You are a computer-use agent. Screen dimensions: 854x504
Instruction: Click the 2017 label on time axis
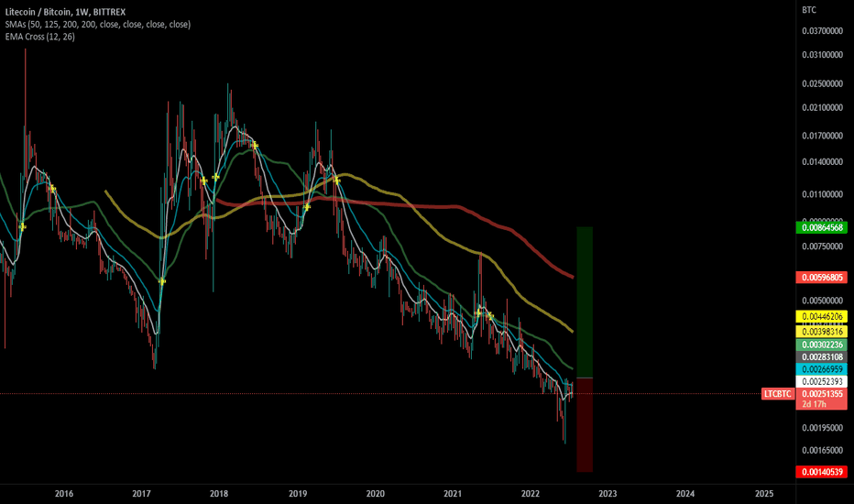tap(142, 494)
